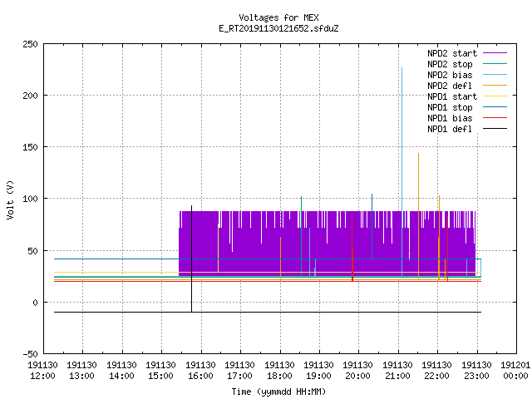The height and width of the screenshot is (399, 532).
Task: Click the black NPD1 defl spike near 15:45
Action: [192, 258]
